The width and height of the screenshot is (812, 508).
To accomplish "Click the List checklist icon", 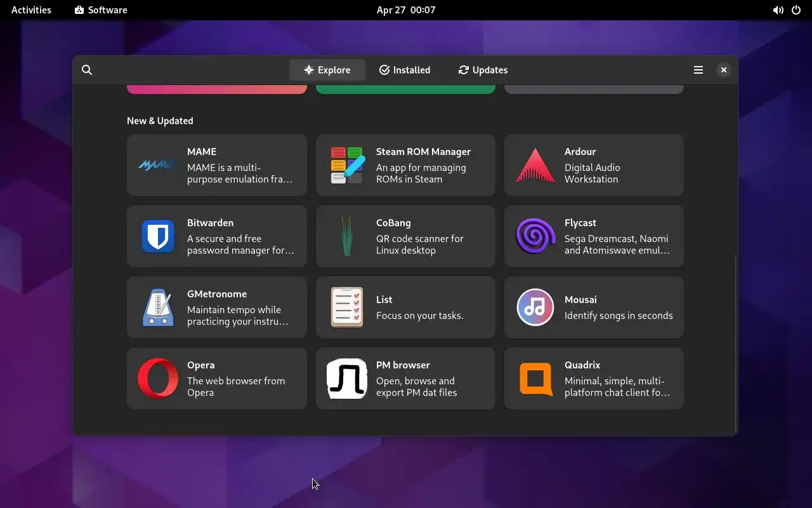I will pyautogui.click(x=347, y=307).
